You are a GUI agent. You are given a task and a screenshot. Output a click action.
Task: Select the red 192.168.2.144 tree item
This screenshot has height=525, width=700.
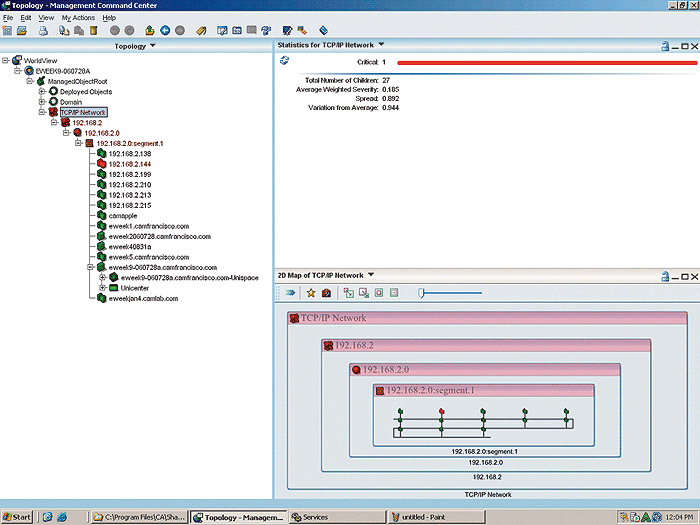pyautogui.click(x=130, y=164)
